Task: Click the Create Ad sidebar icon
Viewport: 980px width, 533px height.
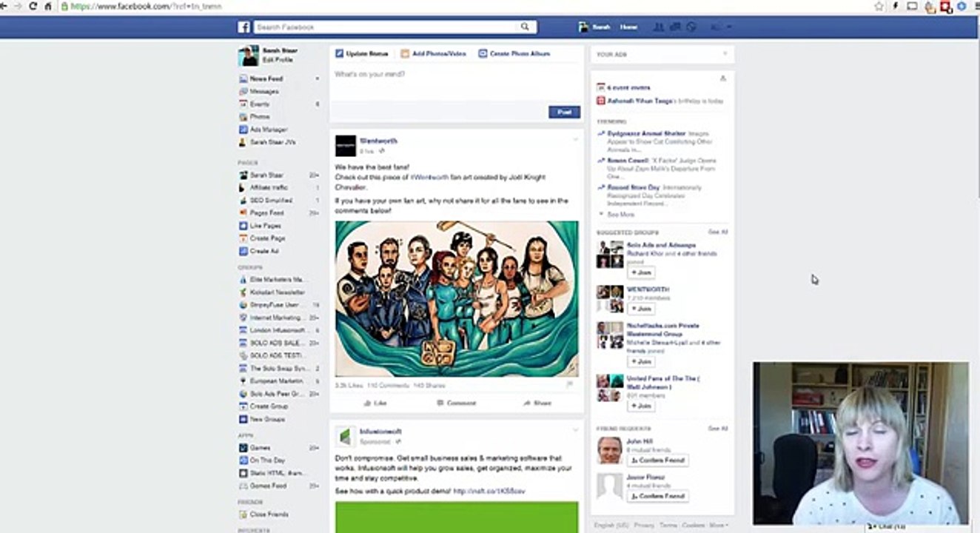Action: point(243,251)
